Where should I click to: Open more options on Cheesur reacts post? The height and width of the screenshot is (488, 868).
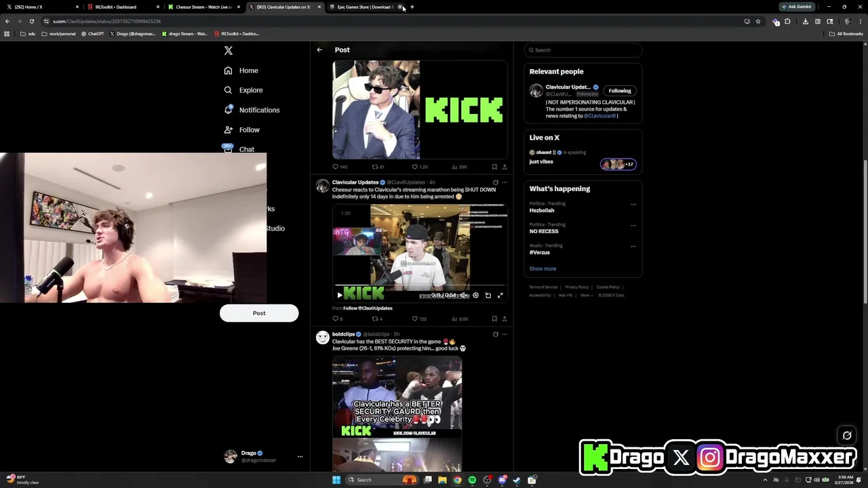(505, 182)
